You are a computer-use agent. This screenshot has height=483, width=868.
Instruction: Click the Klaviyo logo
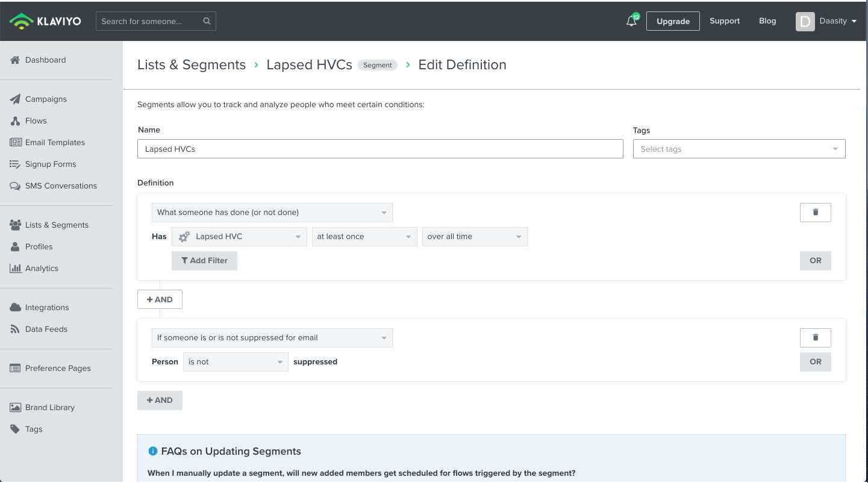(x=45, y=21)
